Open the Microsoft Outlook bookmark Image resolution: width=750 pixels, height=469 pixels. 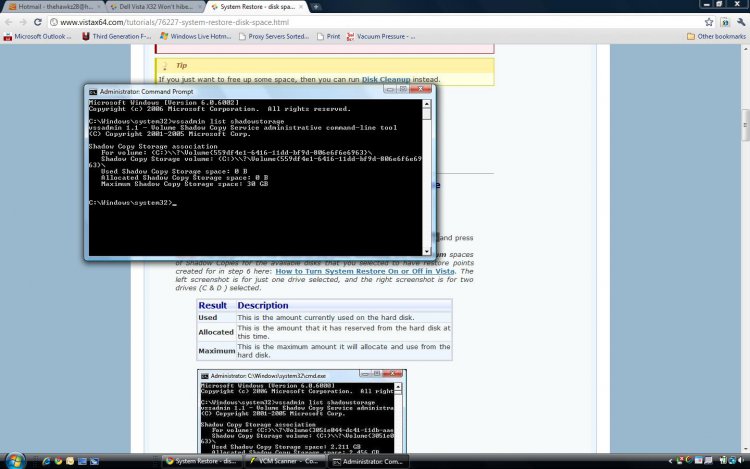pos(37,36)
